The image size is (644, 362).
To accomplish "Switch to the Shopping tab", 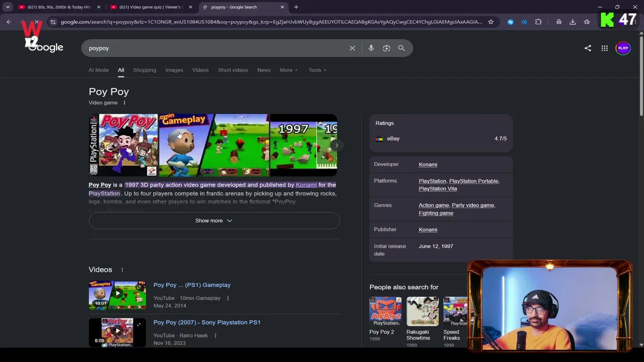I will [x=144, y=70].
